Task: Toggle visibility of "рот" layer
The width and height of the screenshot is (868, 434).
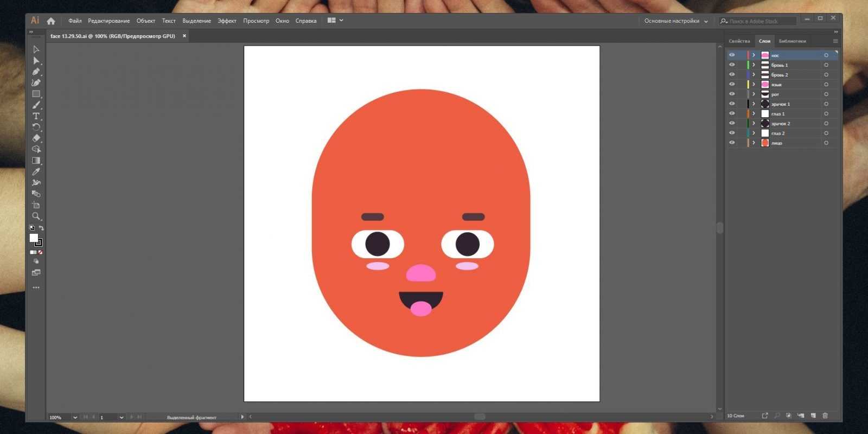Action: click(x=732, y=94)
